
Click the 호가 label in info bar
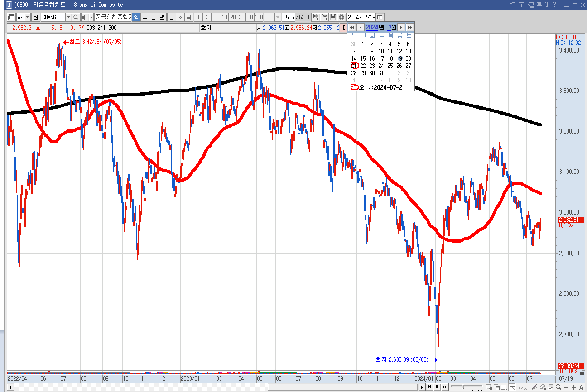pyautogui.click(x=206, y=28)
